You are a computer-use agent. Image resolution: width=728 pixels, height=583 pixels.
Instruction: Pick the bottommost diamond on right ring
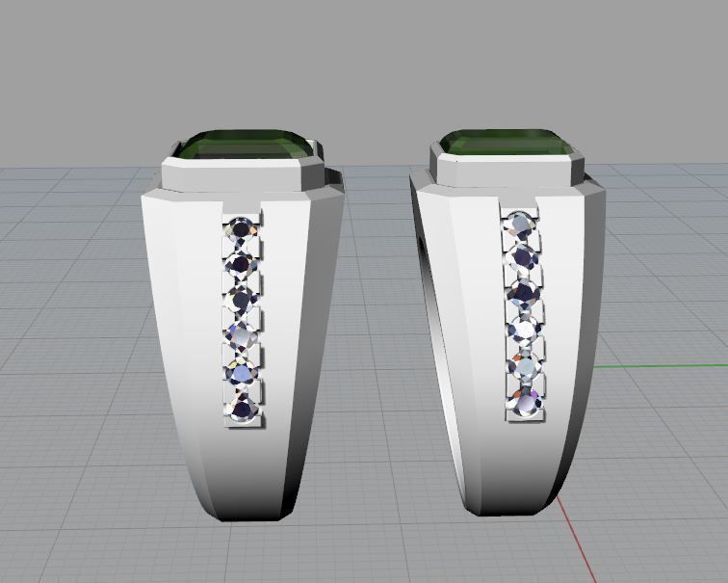[526, 401]
